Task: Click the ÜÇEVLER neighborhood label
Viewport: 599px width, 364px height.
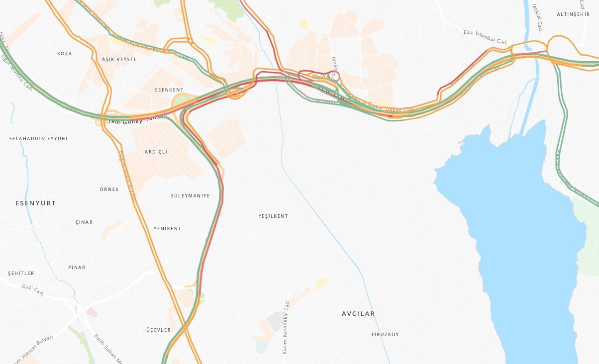Action: click(159, 330)
